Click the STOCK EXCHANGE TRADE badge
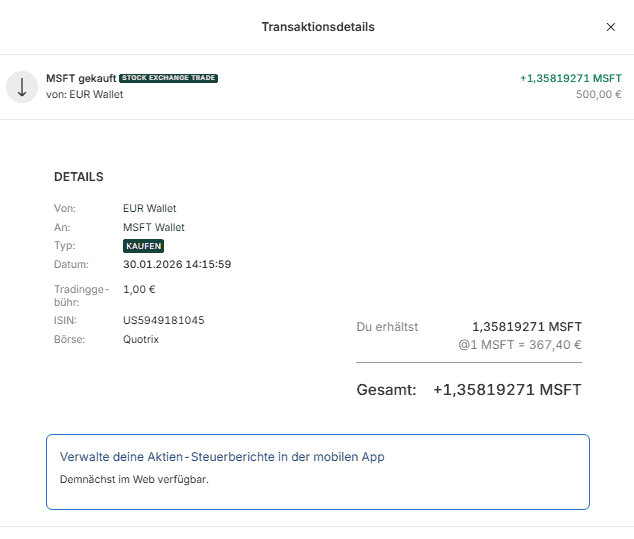Image resolution: width=634 pixels, height=539 pixels. point(168,78)
